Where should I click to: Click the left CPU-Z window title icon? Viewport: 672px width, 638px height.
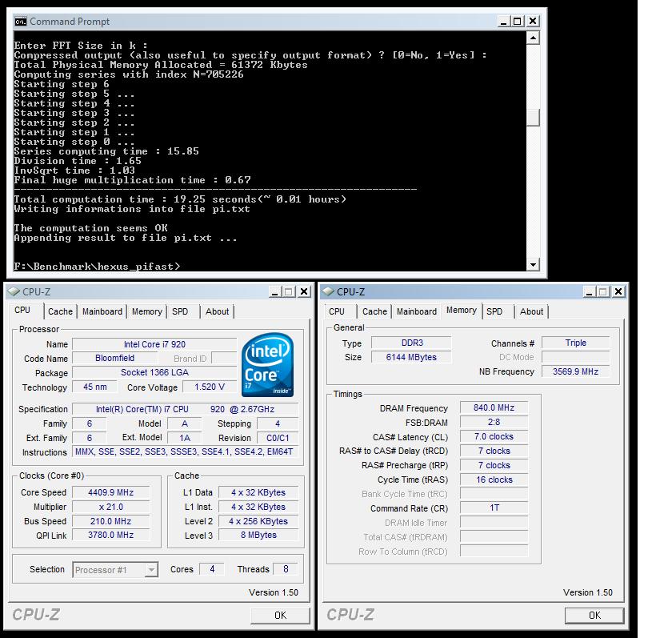[x=14, y=291]
